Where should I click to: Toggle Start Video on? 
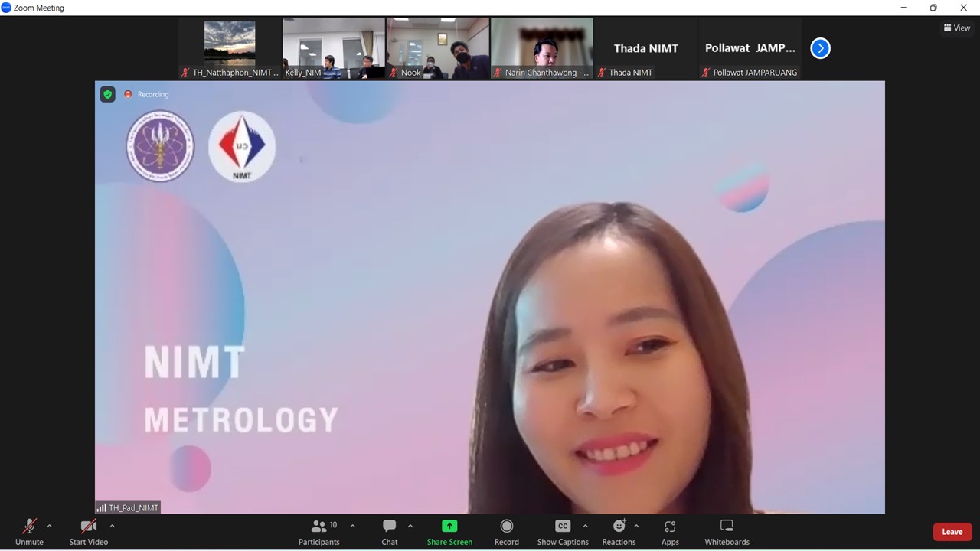click(89, 532)
